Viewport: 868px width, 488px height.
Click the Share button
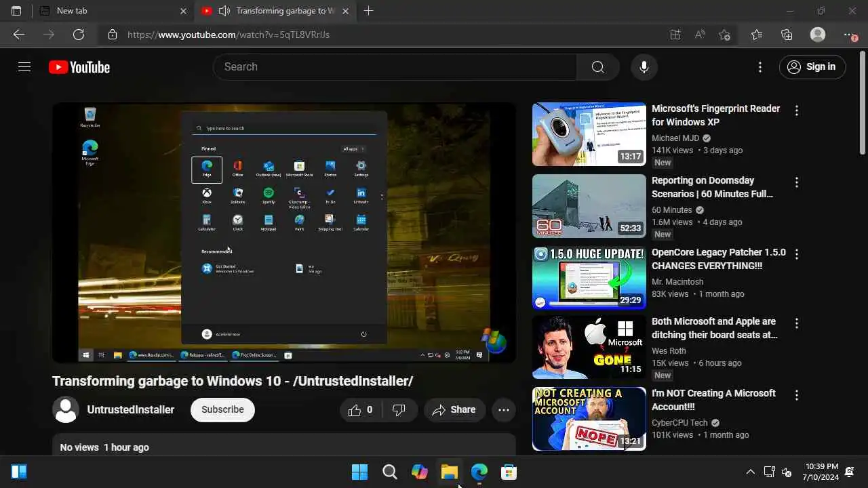click(454, 409)
